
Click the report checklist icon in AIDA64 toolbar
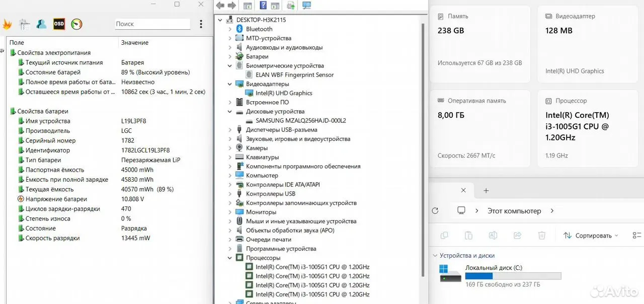point(24,24)
